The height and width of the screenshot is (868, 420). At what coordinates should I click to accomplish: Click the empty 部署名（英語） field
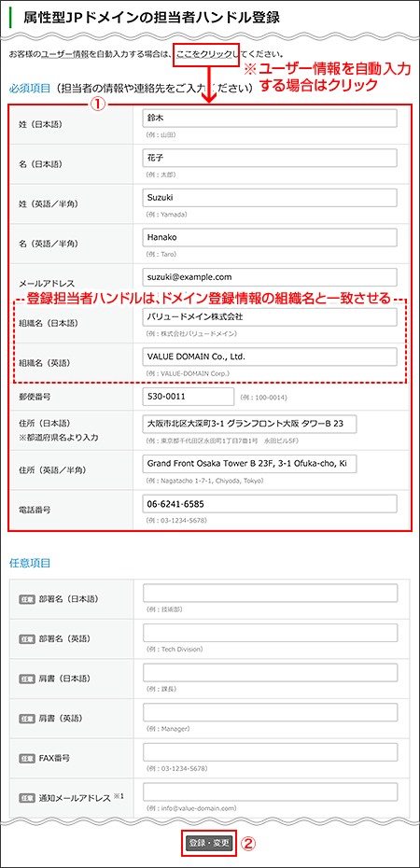270,633
